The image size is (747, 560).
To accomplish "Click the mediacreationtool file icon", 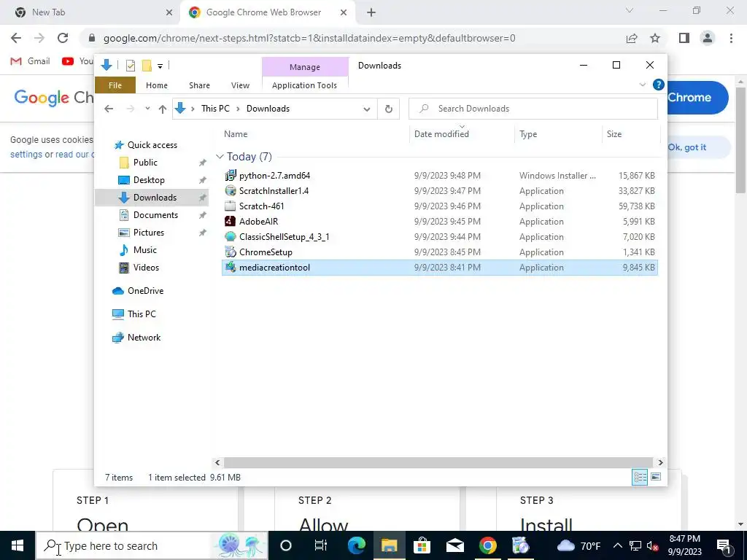I will point(231,267).
